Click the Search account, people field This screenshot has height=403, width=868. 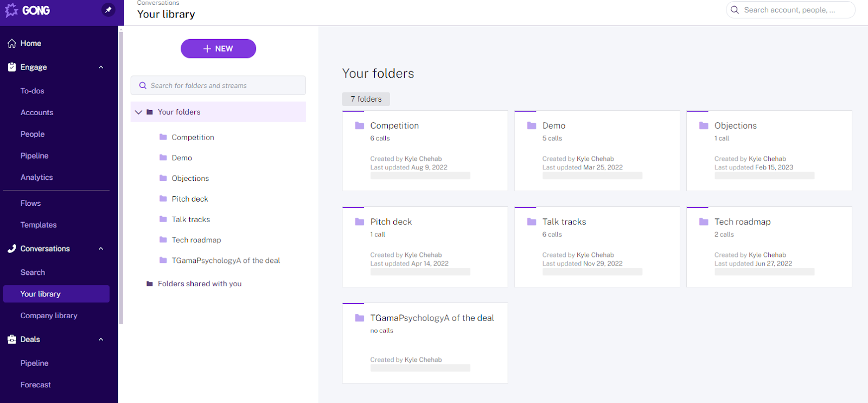(x=790, y=10)
